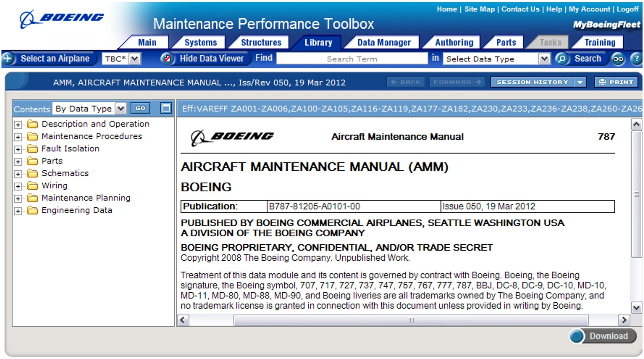Open the Fault Isolation folder

click(70, 149)
